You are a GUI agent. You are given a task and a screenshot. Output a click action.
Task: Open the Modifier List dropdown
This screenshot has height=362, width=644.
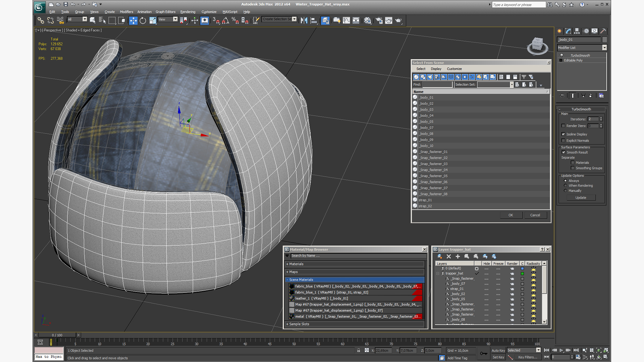coord(604,48)
